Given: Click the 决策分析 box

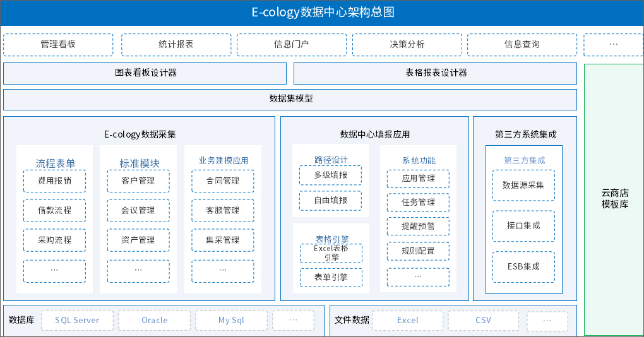Looking at the screenshot, I should click(407, 44).
